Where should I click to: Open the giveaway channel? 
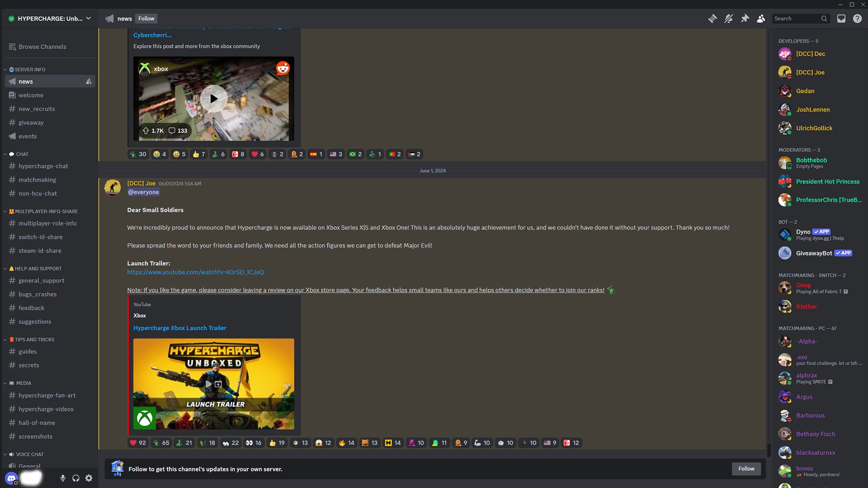click(31, 122)
